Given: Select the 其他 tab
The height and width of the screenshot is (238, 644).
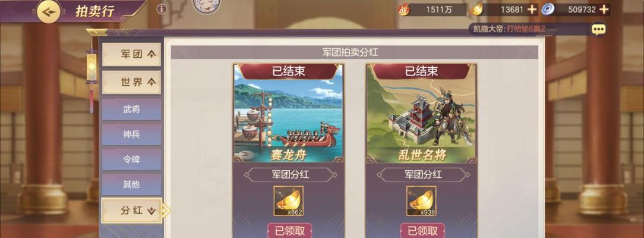Looking at the screenshot, I should pos(131,184).
